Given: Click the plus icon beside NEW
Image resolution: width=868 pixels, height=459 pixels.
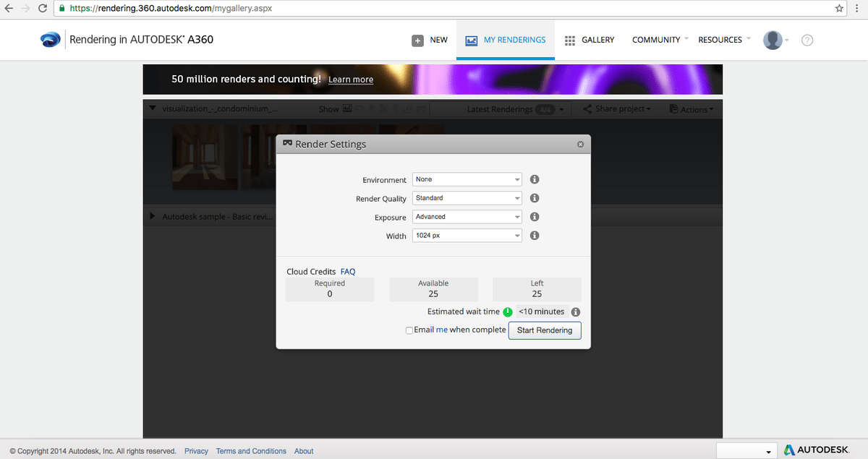Looking at the screenshot, I should click(x=418, y=40).
